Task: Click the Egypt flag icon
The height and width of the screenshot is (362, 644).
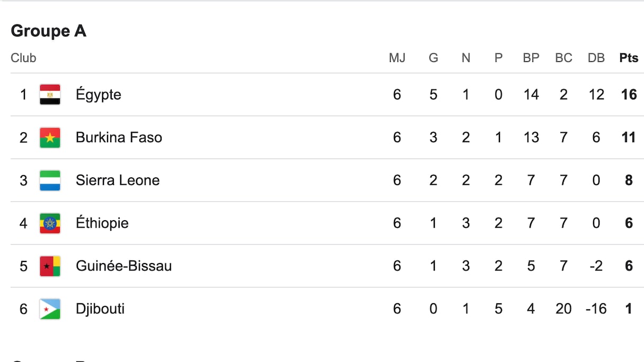Action: pyautogui.click(x=50, y=95)
